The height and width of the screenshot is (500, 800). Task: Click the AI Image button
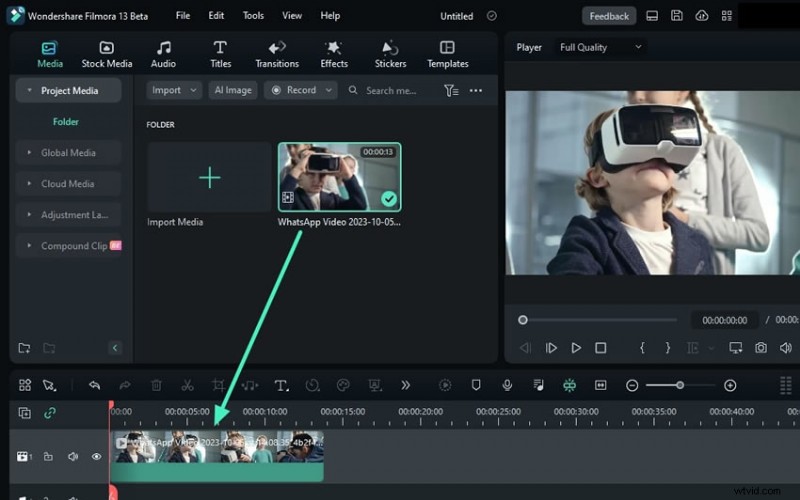(x=233, y=90)
